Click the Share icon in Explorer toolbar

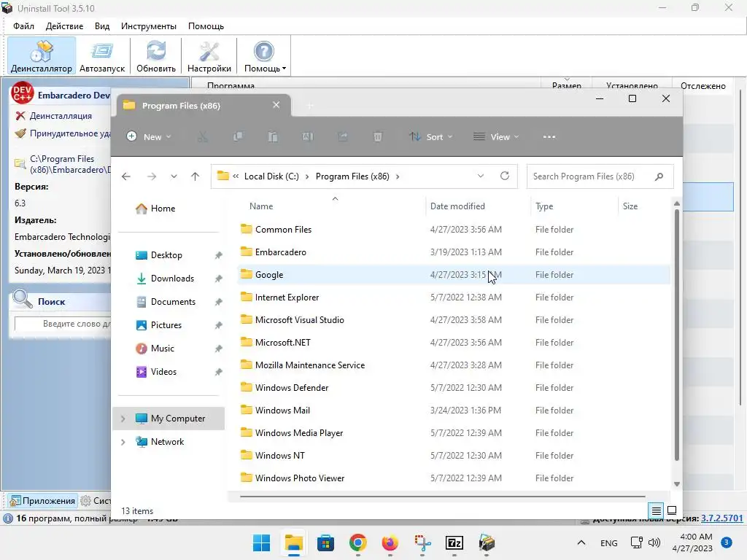pos(343,136)
